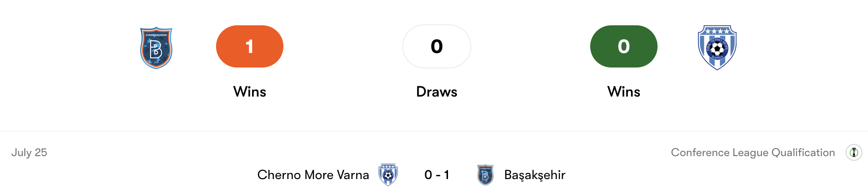This screenshot has width=868, height=195.
Task: Click the Draws label
Action: [x=437, y=91]
